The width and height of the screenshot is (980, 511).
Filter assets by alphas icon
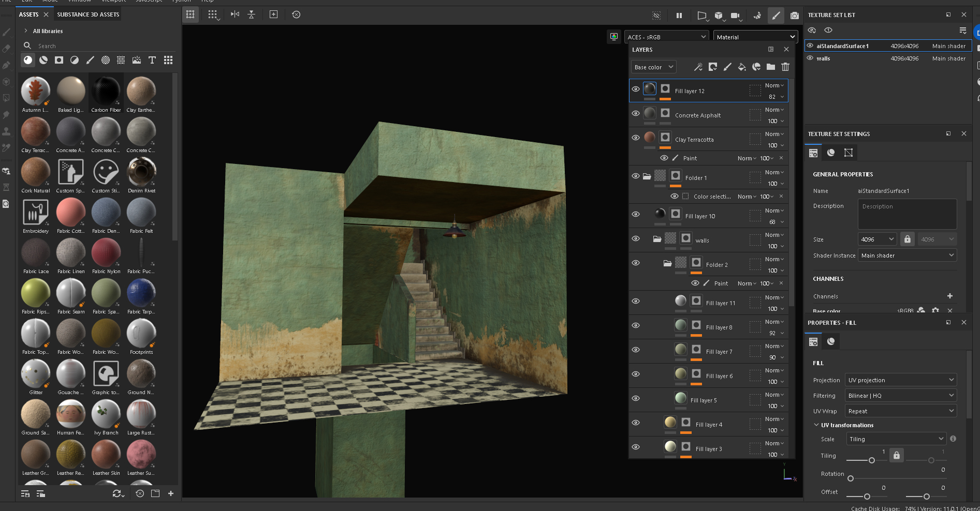coord(106,60)
